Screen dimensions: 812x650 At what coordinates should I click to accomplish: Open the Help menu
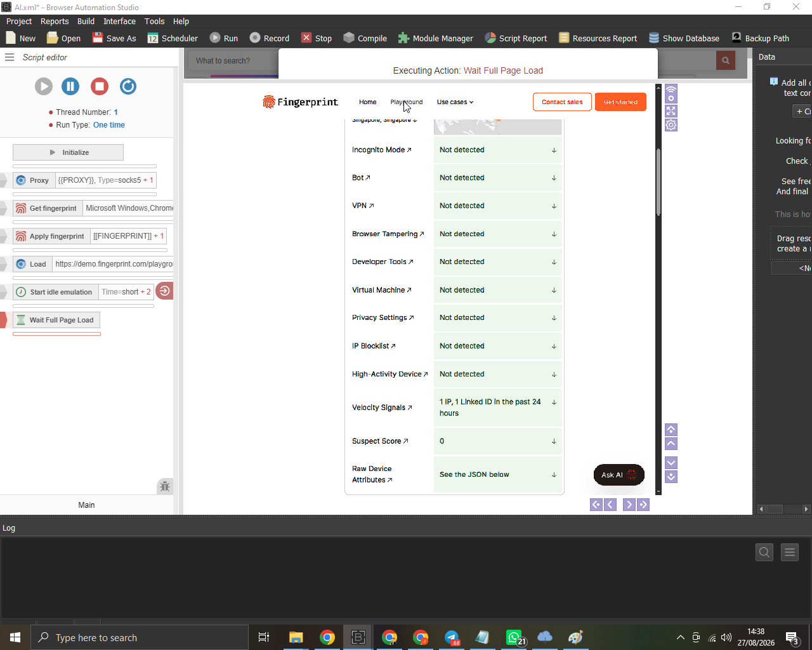click(181, 21)
